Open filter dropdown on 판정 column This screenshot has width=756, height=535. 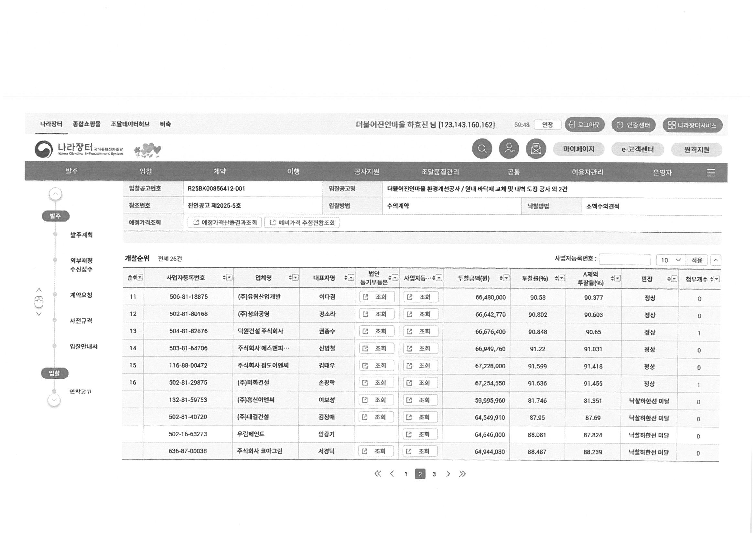[674, 279]
